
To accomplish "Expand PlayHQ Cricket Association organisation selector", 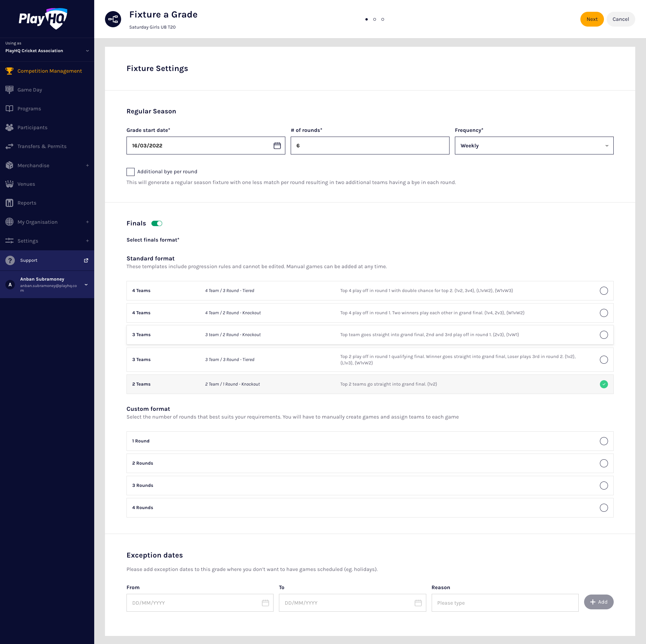I will [x=87, y=51].
